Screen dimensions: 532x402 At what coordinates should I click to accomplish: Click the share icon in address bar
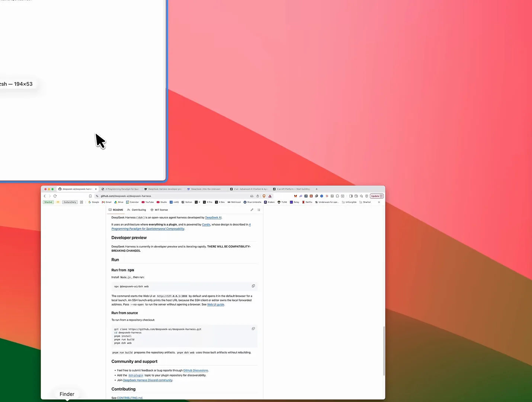coord(257,196)
